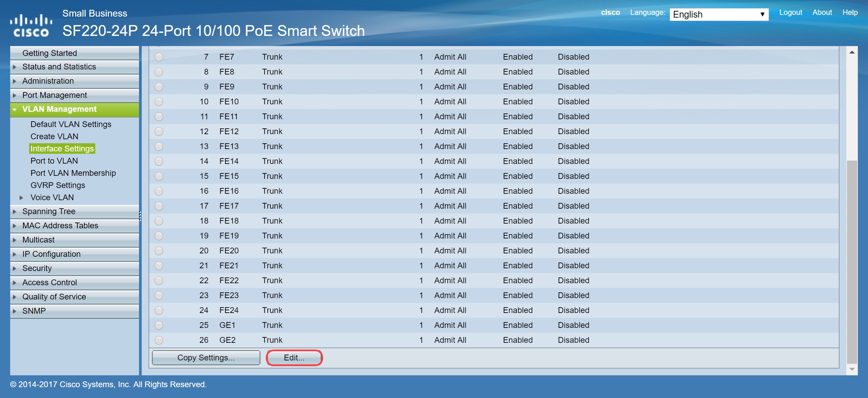Click the SNMP expand arrow icon
868x398 pixels.
[x=15, y=311]
